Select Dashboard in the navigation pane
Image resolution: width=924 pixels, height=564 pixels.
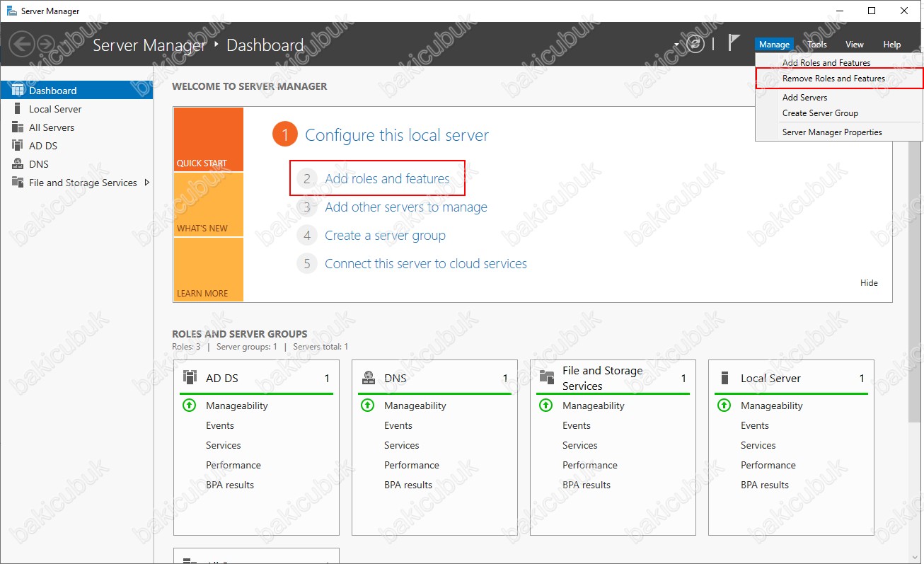[x=76, y=91]
